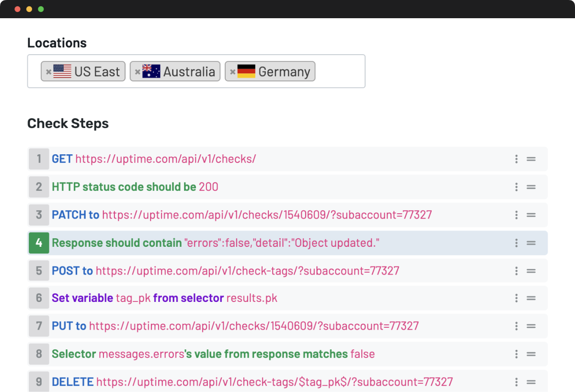Remove the Australia location tag

point(138,72)
